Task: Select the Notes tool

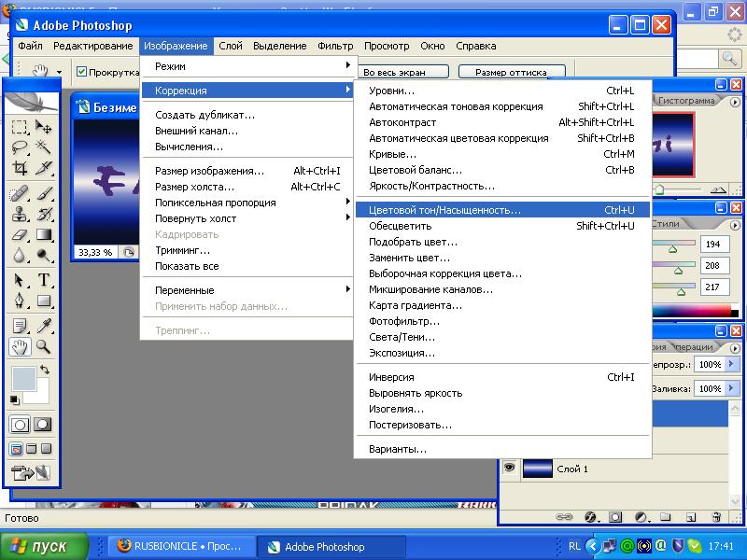Action: point(20,326)
